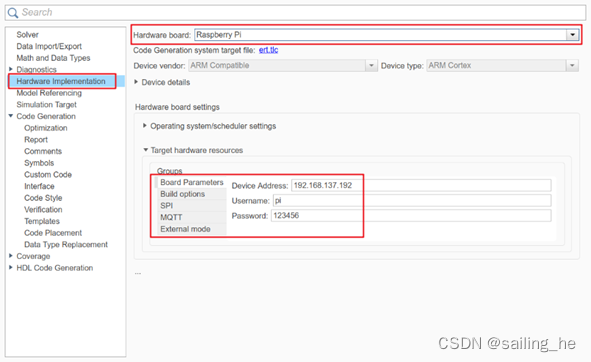
Task: Select Data Import/Export pane
Action: pyautogui.click(x=49, y=46)
